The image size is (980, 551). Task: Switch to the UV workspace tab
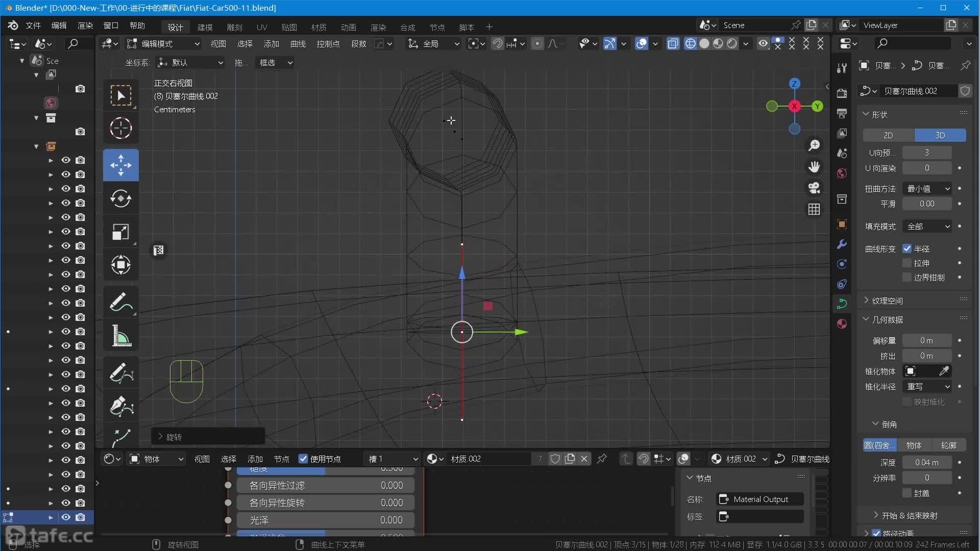tap(262, 27)
